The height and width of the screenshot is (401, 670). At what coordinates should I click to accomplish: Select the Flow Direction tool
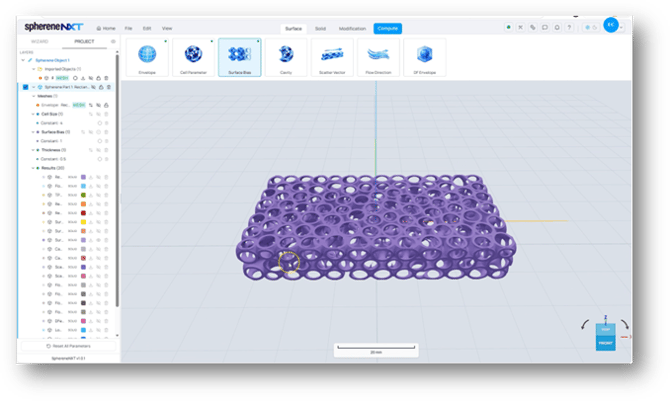coord(378,57)
